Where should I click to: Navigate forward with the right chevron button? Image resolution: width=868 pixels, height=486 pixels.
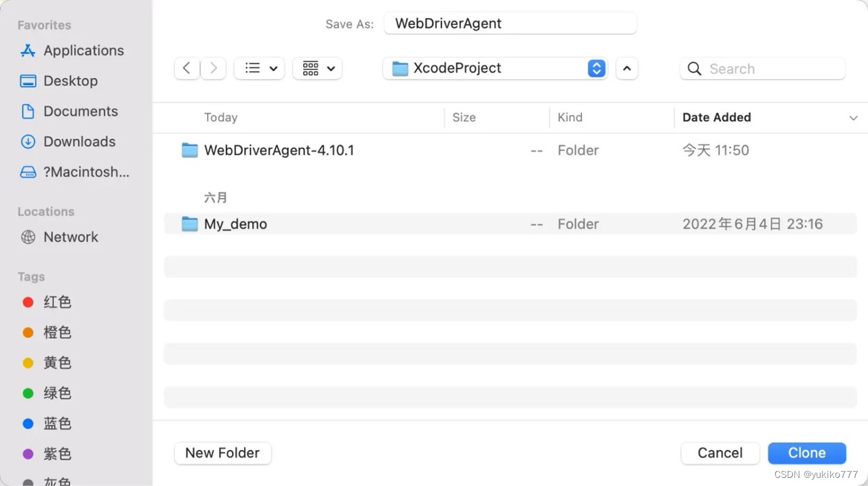tap(213, 68)
